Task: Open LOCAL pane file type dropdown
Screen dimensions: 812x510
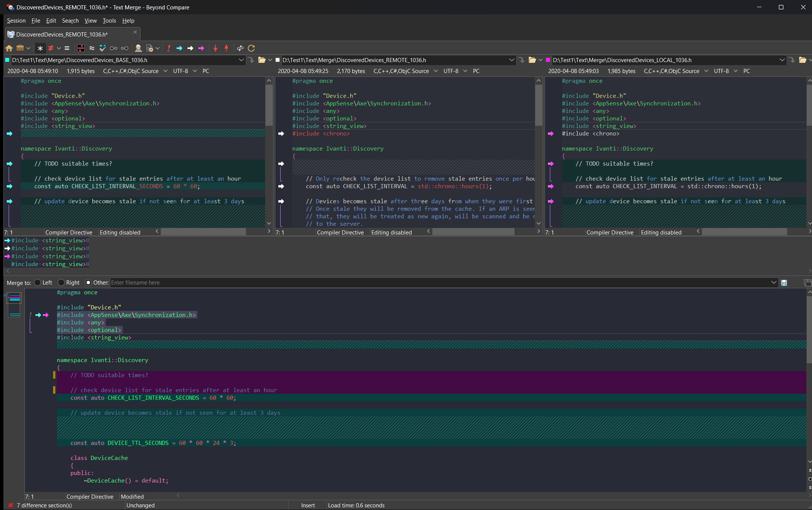Action: (706, 71)
